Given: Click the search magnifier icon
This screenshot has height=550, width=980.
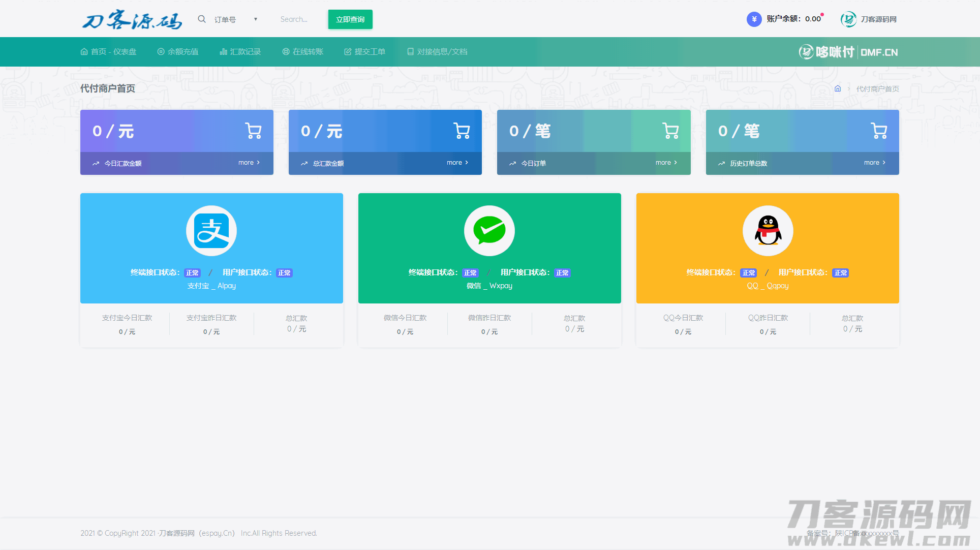Looking at the screenshot, I should coord(202,19).
